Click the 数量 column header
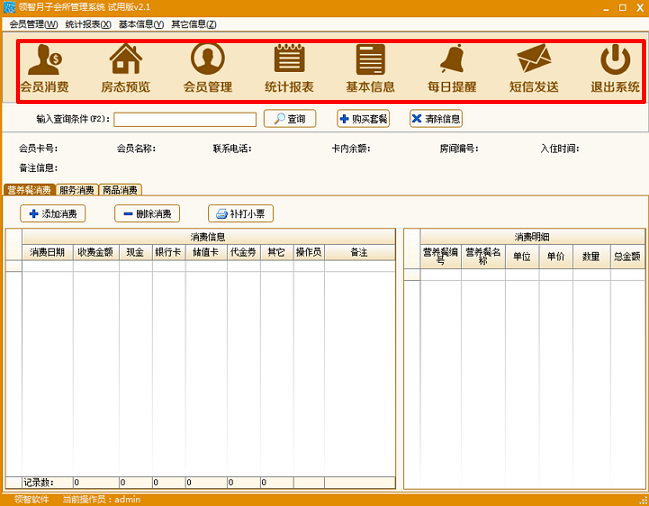The width and height of the screenshot is (649, 506). (591, 256)
